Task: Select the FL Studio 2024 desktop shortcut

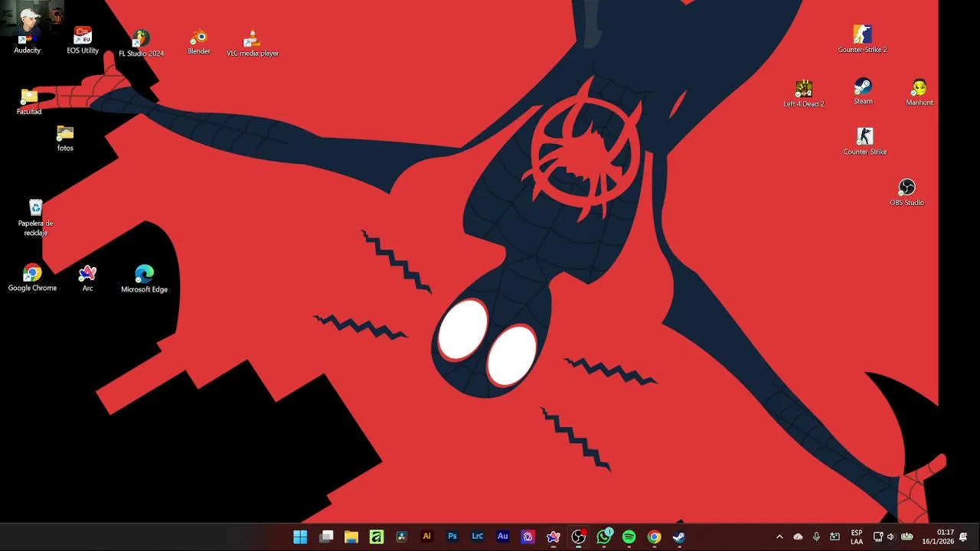Action: click(x=141, y=44)
